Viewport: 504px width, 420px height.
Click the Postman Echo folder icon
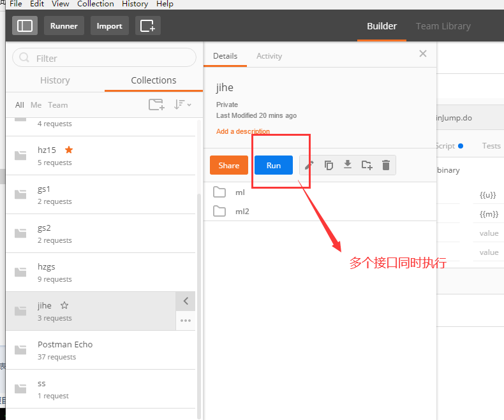20,350
